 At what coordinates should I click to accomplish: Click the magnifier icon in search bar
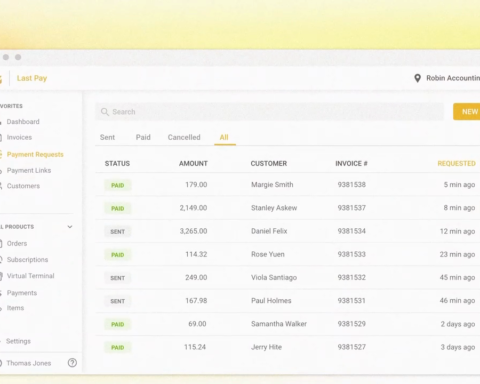point(105,112)
